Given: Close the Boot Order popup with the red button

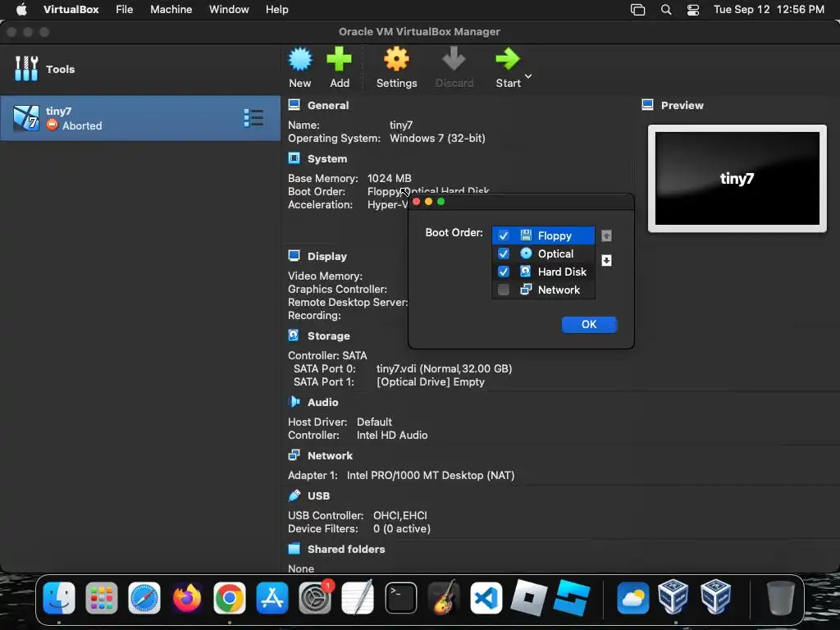Looking at the screenshot, I should tap(416, 202).
